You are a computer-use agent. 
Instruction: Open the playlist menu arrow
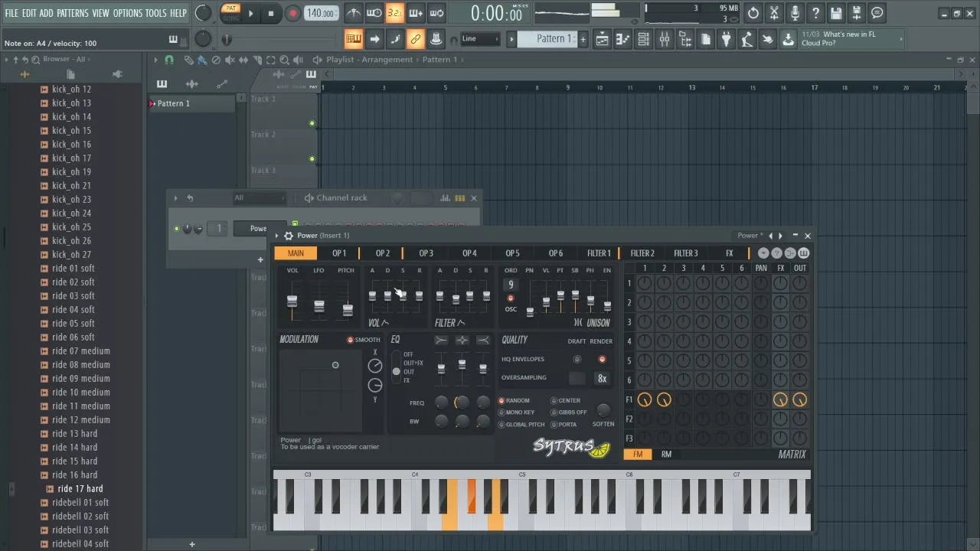point(155,60)
